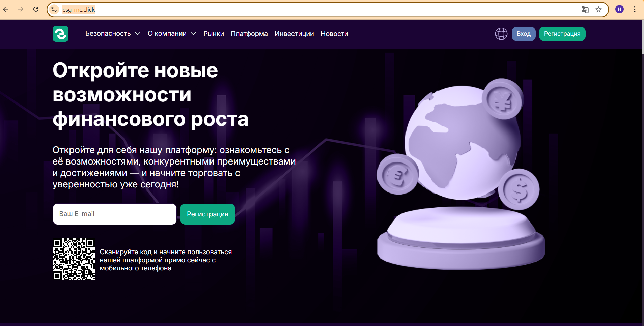The image size is (644, 326).
Task: Open Chrome three-dot menu
Action: (635, 9)
